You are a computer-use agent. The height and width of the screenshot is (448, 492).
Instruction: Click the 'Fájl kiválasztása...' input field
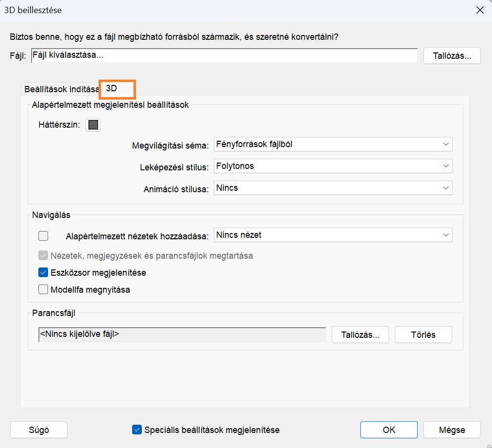click(224, 55)
